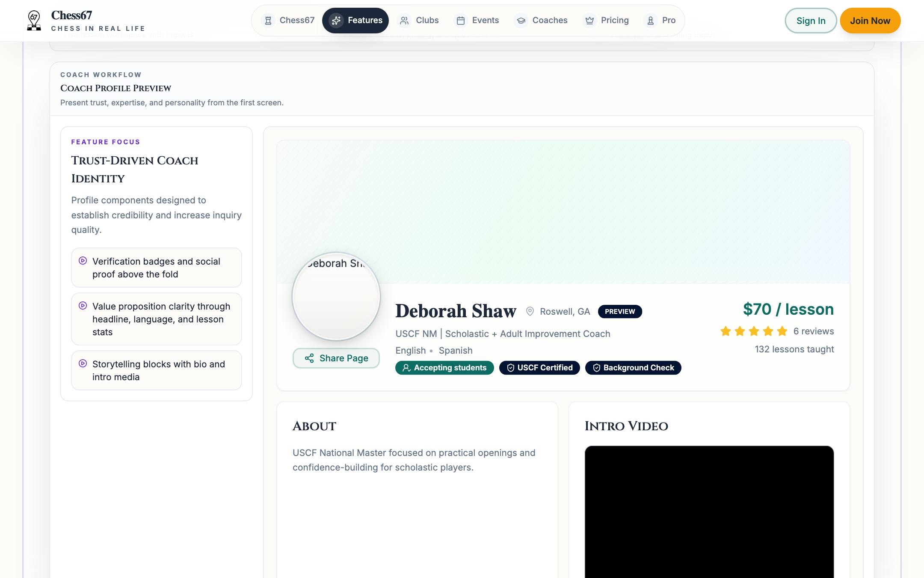Click the Chess67 logo icon
The image size is (924, 578).
point(34,21)
